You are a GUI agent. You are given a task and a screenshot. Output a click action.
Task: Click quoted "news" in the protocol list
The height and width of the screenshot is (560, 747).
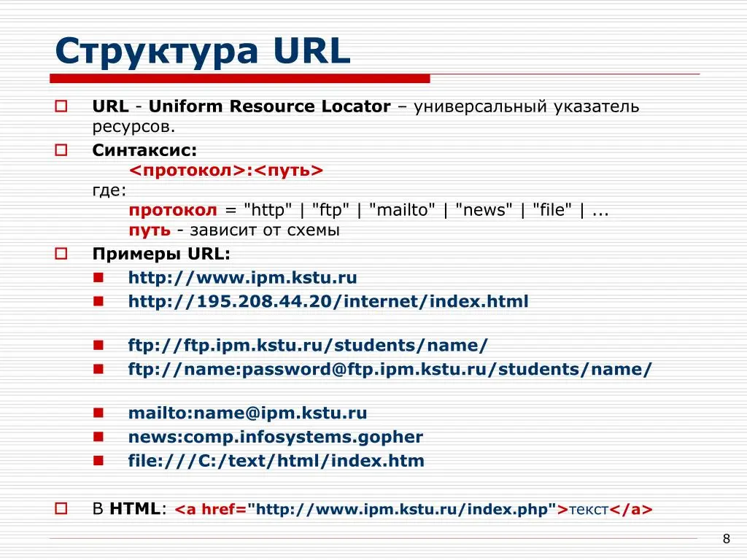(484, 209)
